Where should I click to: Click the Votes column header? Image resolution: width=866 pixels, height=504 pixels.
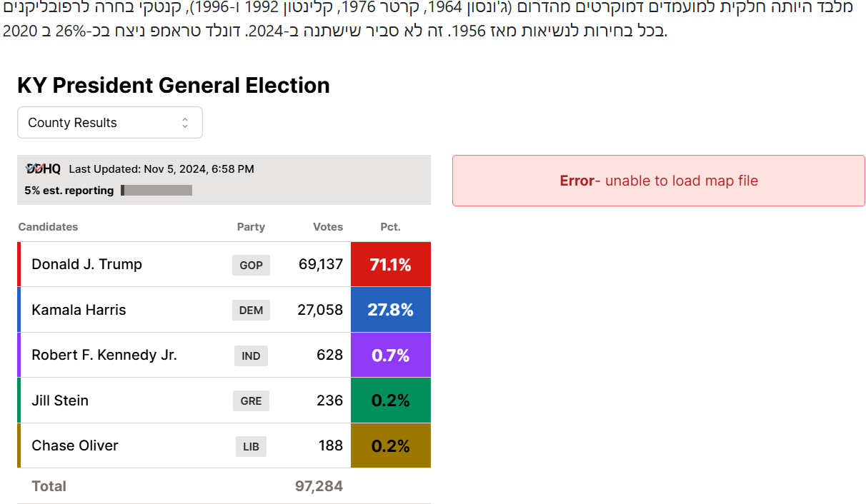click(x=328, y=227)
